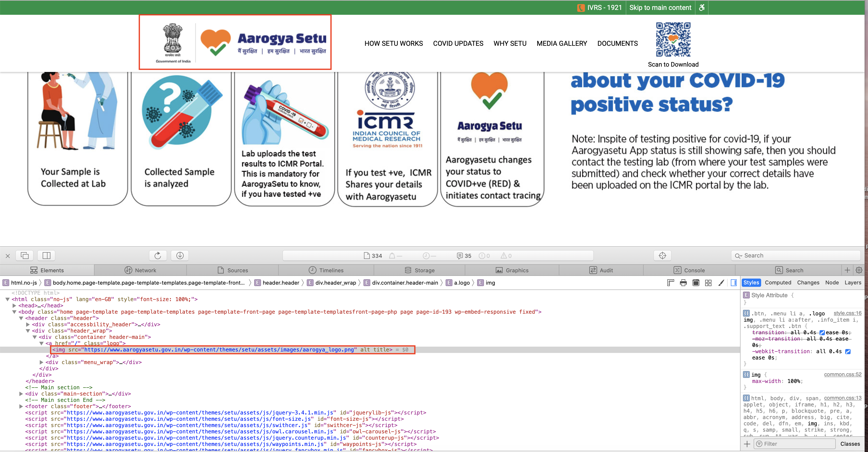Collapse the body element node
Image resolution: width=868 pixels, height=452 pixels.
14,312
